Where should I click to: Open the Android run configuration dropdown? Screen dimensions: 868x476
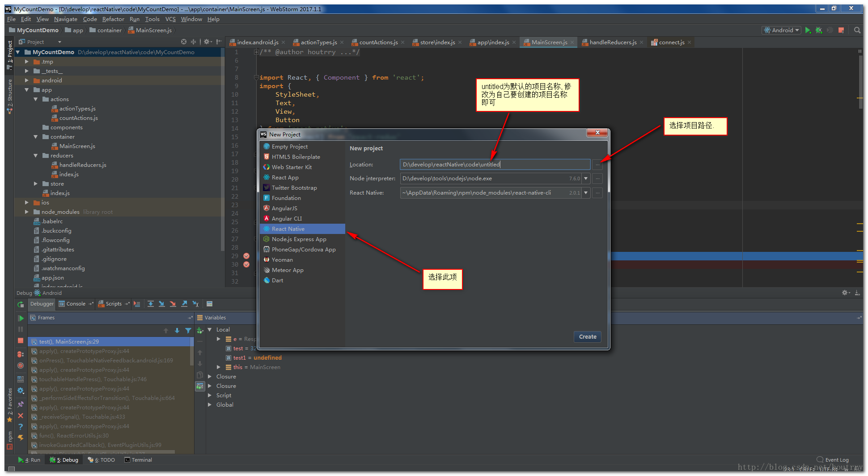click(x=781, y=30)
